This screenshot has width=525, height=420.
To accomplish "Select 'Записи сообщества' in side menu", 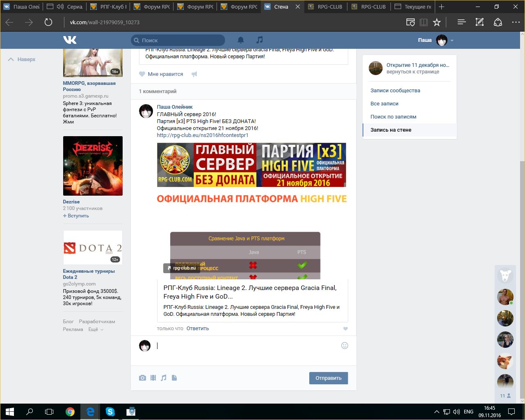I will 395,90.
